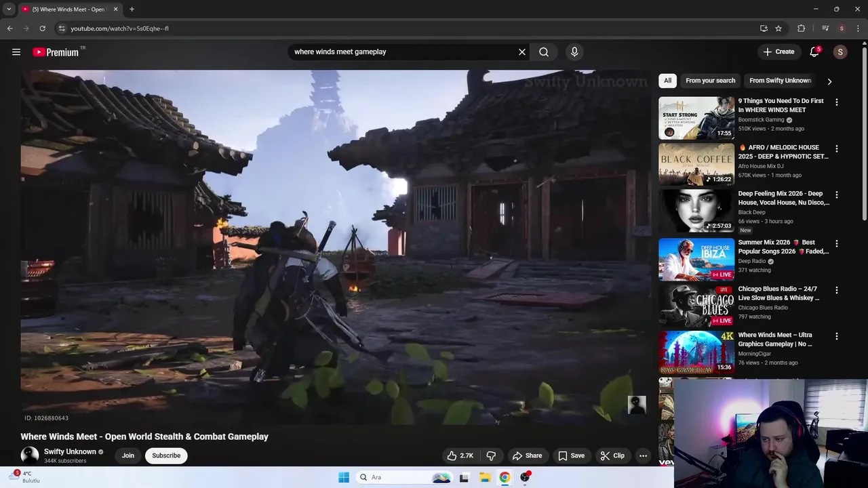
Task: Click the Create button
Action: click(x=778, y=52)
